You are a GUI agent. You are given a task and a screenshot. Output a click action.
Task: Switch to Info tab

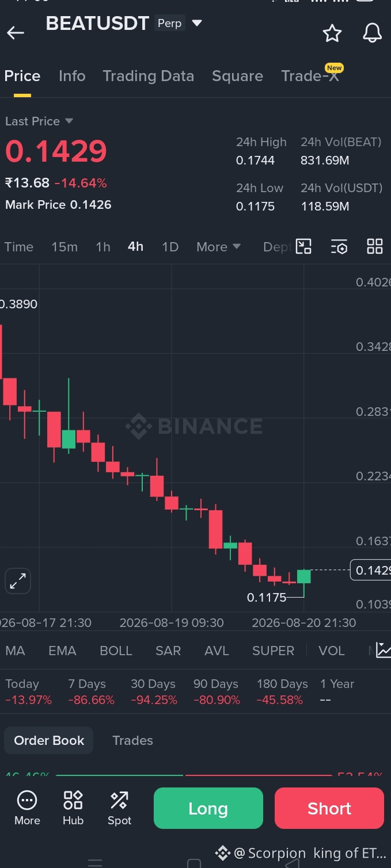[72, 76]
